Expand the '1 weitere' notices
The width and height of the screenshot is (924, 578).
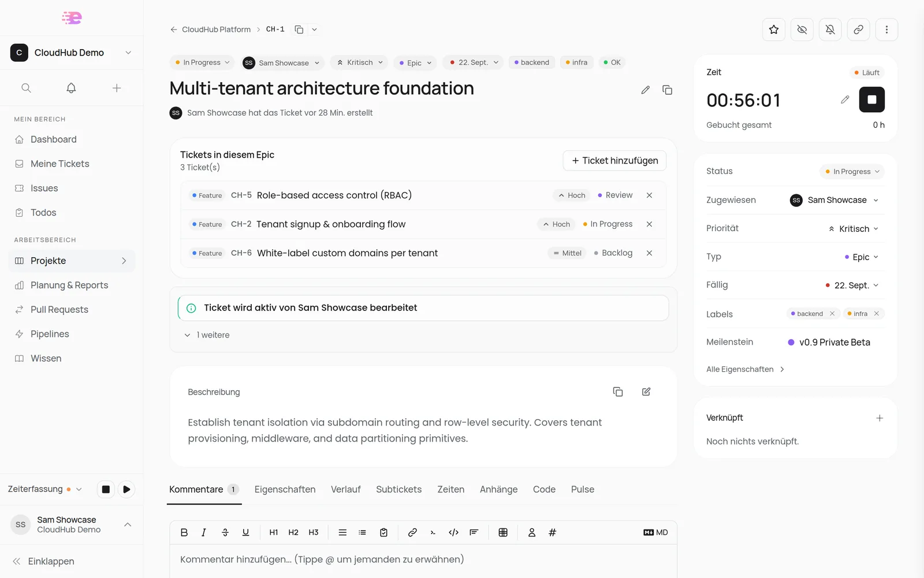[207, 335]
